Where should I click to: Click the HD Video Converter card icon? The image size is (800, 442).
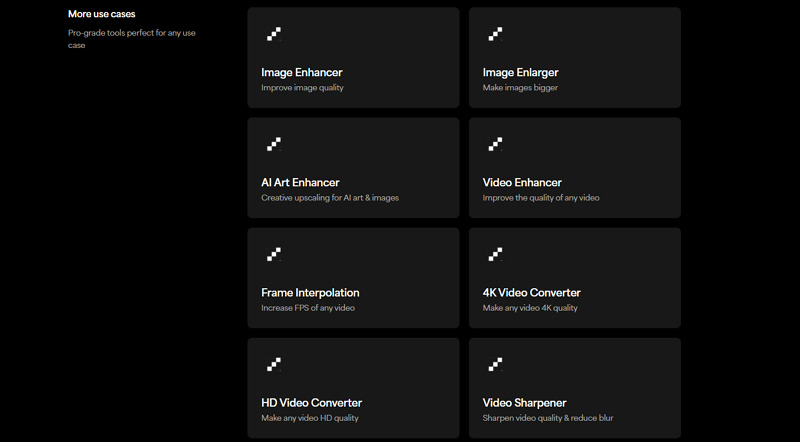(x=274, y=364)
